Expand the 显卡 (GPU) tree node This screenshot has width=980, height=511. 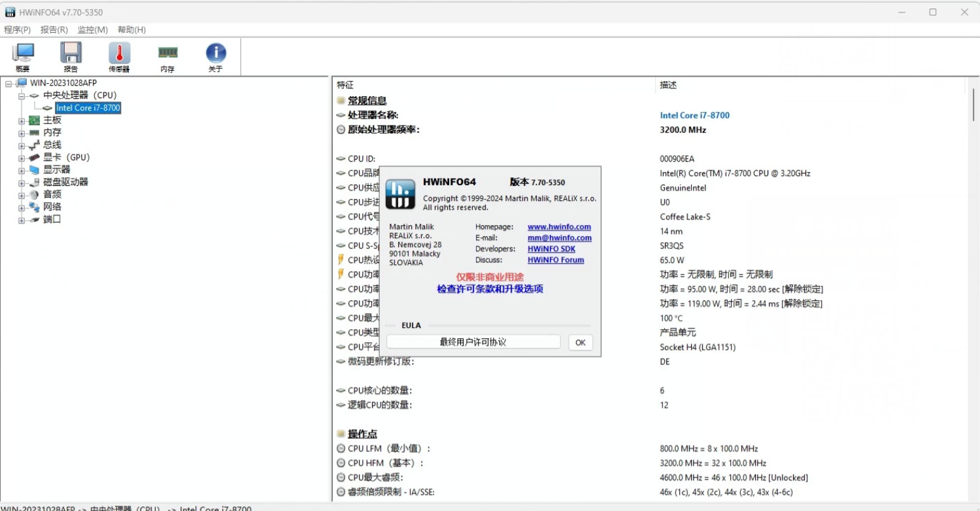click(22, 158)
